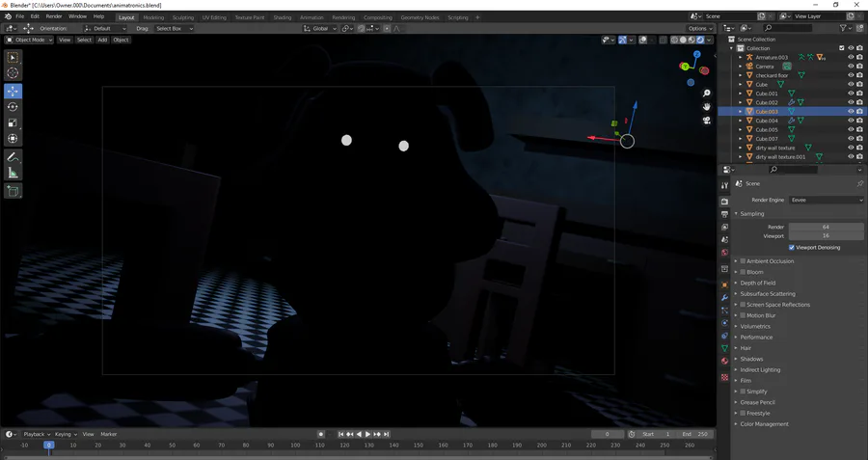Enable the Screen Space Reflections checkbox
Screen dimensions: 868x460
coord(743,305)
